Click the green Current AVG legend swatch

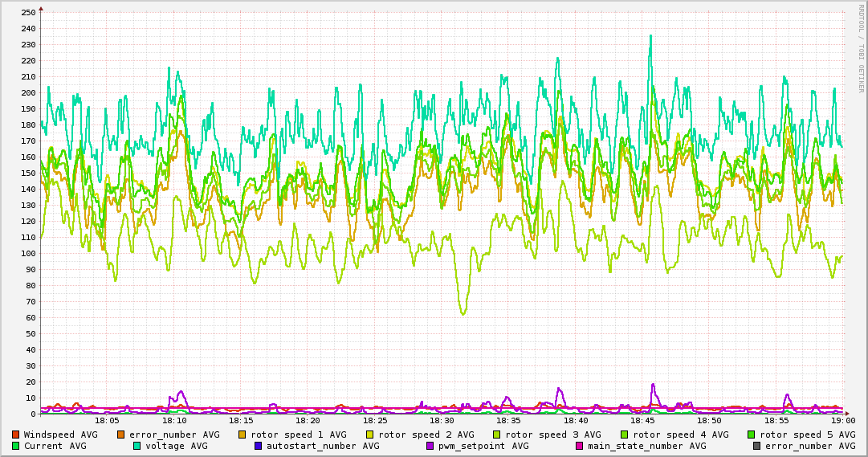pos(15,446)
